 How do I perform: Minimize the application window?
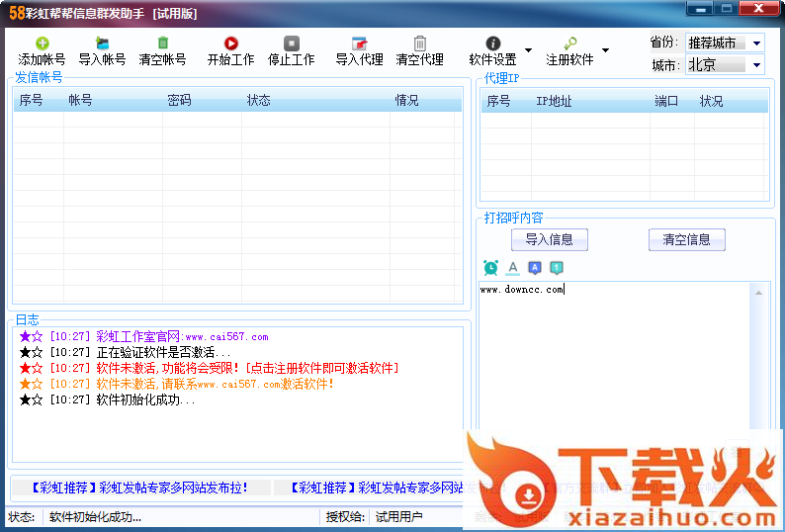[701, 9]
